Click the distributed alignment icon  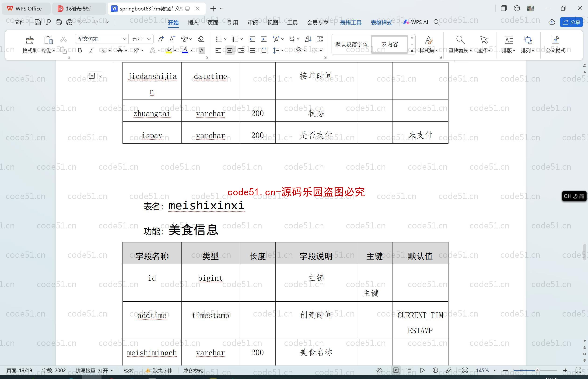tap(264, 50)
